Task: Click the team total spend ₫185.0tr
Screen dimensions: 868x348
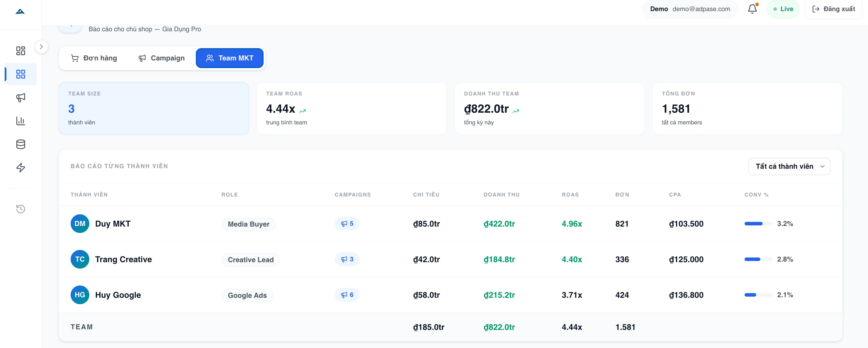Action: (x=429, y=327)
